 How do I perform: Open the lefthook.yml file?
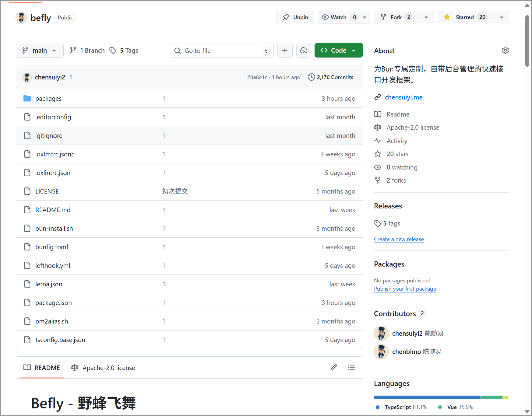click(53, 266)
